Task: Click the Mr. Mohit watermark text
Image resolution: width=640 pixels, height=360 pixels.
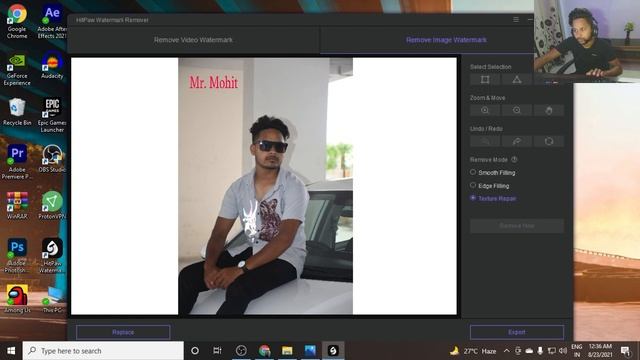Action: point(213,83)
